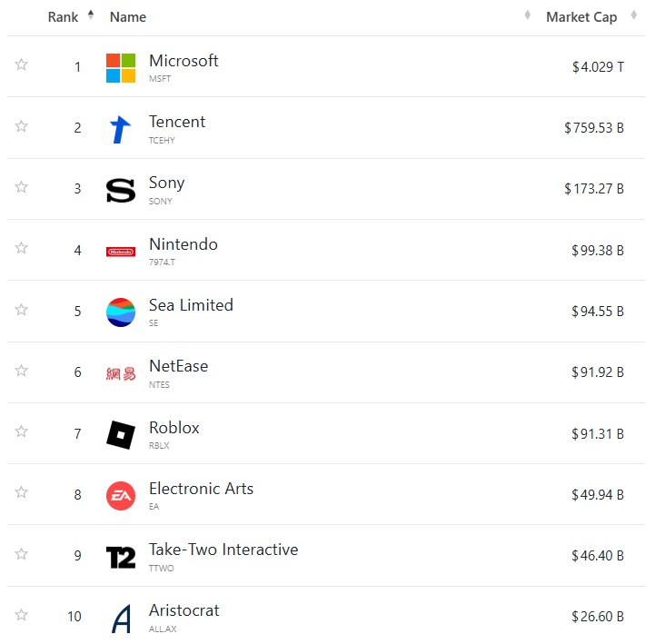Click the Nintendo logo icon
This screenshot has width=655, height=644.
coord(120,252)
